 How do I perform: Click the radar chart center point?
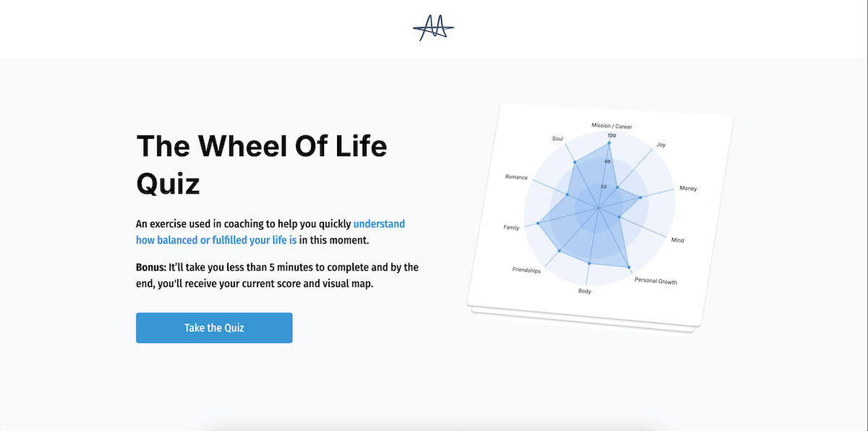(598, 209)
